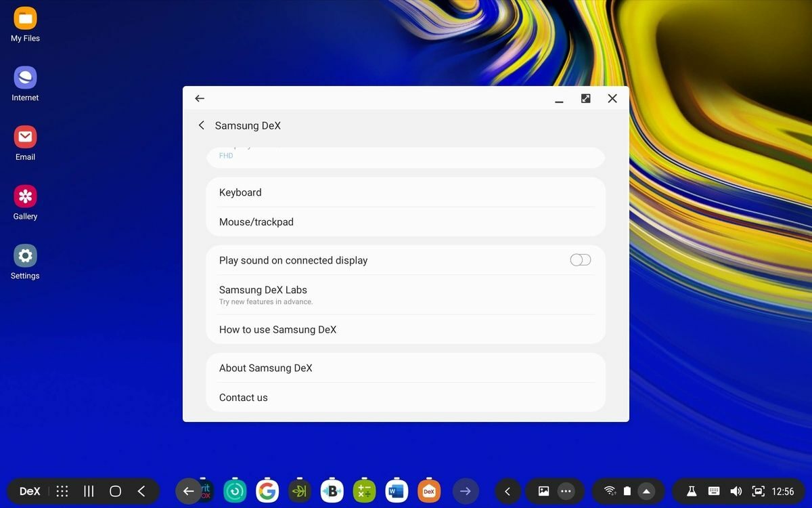Open the Apps grid on the taskbar
The height and width of the screenshot is (508, 812).
(x=62, y=491)
